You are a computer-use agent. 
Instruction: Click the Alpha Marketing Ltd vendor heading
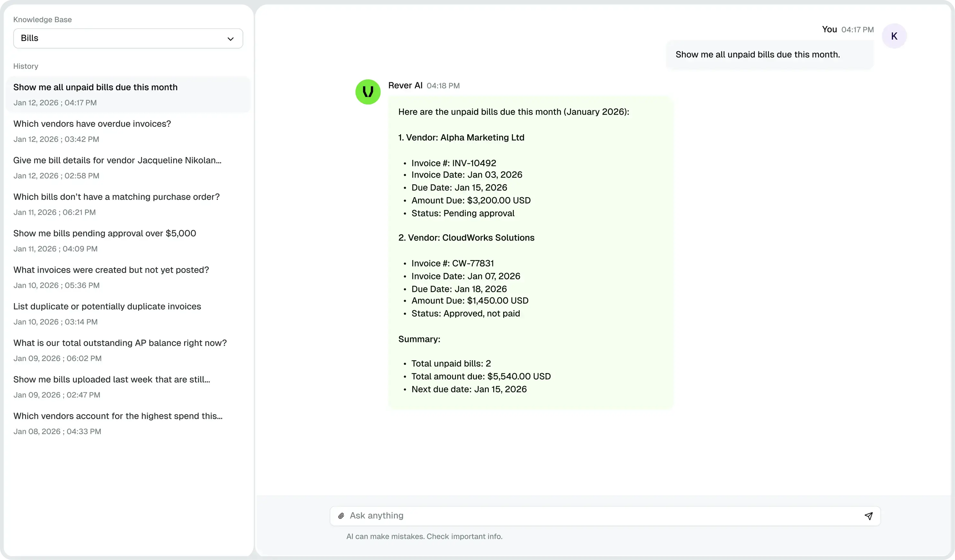461,137
